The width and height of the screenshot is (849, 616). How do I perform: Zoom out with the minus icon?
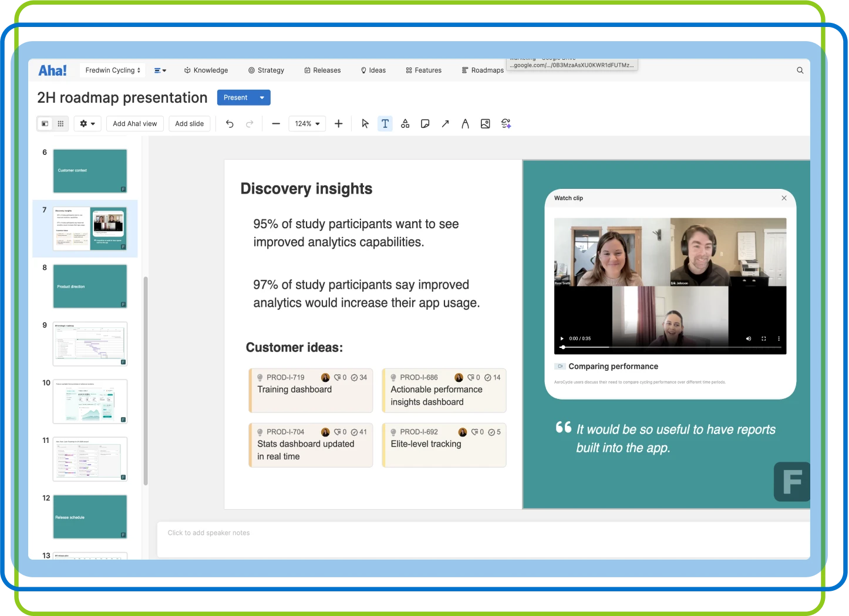276,124
